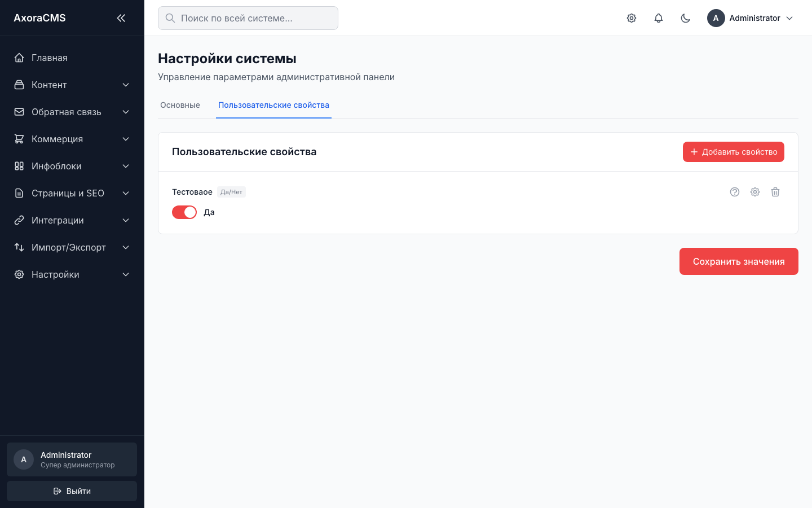Expand the Страницы и SEO chevron
This screenshot has height=508, width=812.
[x=126, y=193]
